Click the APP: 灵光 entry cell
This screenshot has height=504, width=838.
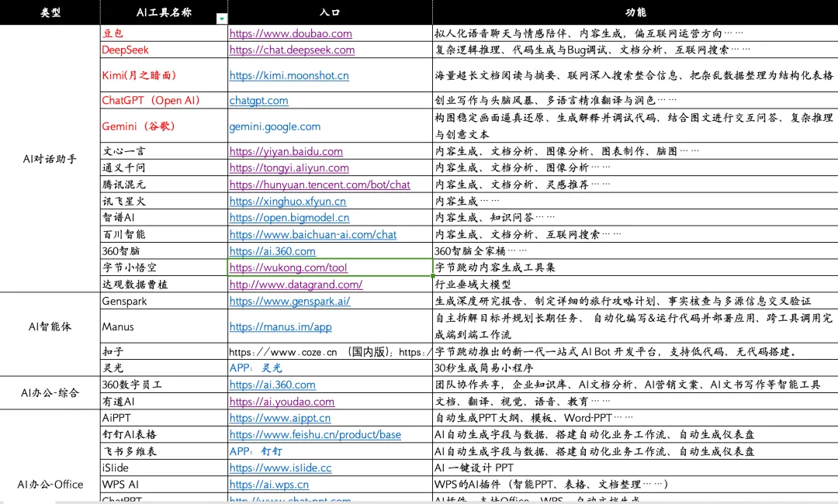click(330, 368)
